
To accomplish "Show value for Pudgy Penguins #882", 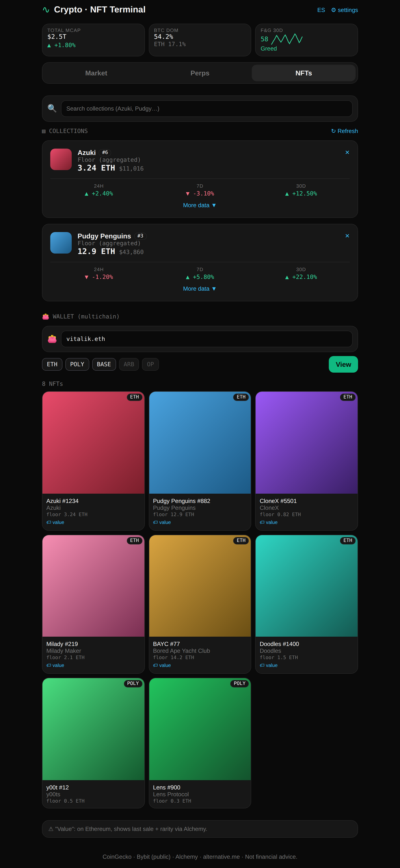I will (x=162, y=522).
